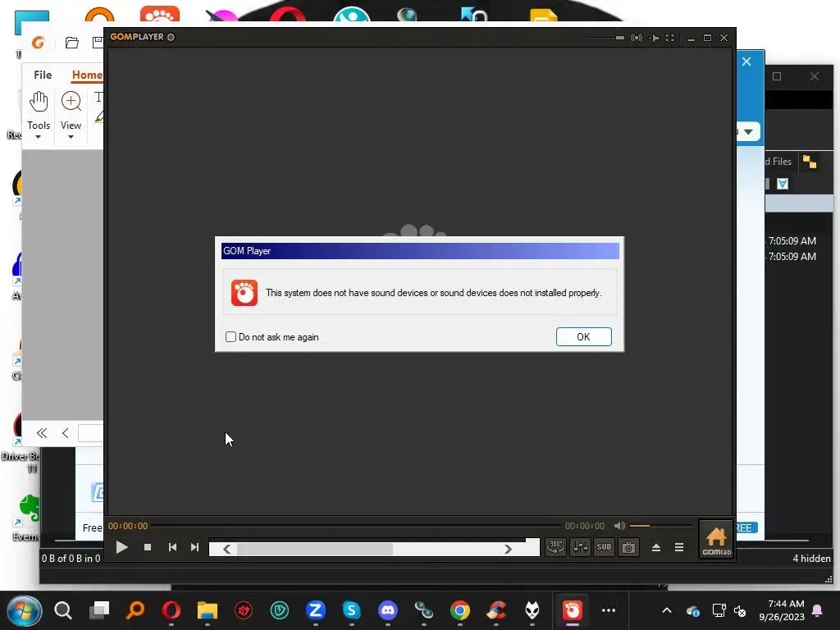Show the playlist using the list icon
This screenshot has height=630, width=840.
[x=678, y=547]
